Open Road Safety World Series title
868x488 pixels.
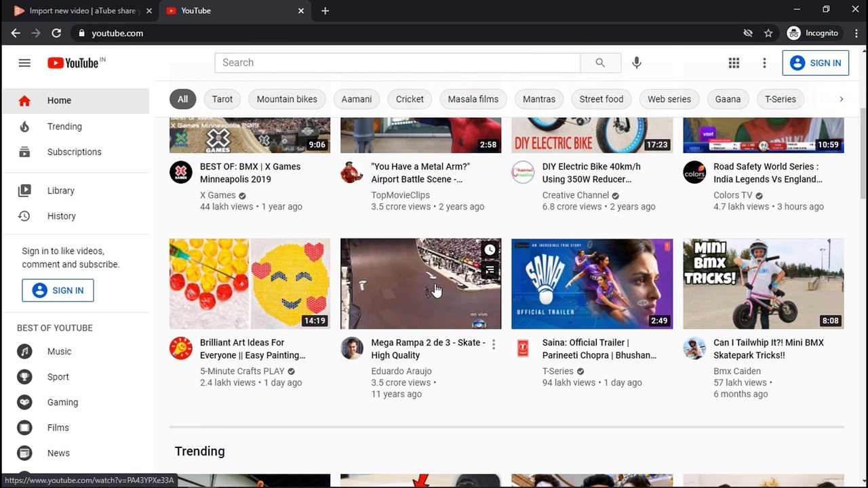point(768,173)
